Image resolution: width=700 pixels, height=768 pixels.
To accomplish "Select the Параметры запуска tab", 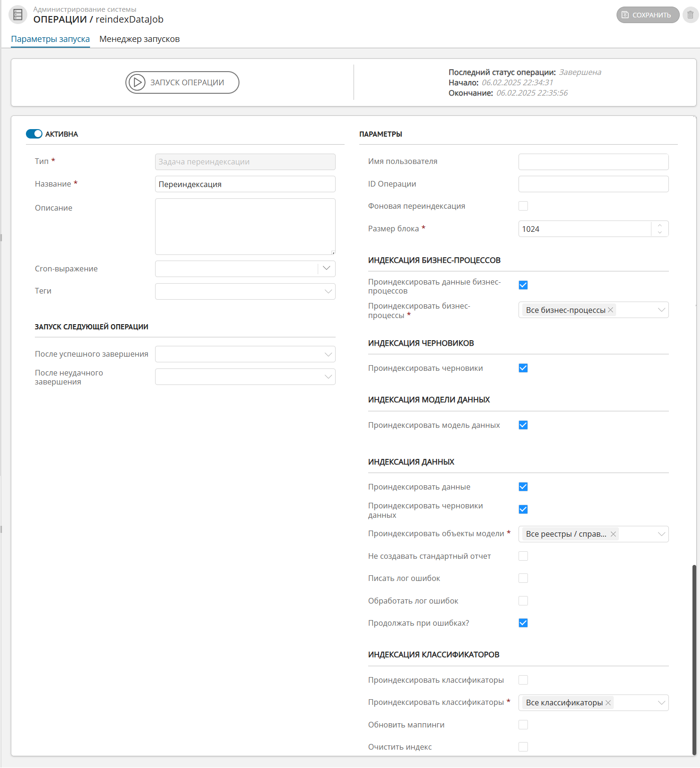I will (x=50, y=39).
